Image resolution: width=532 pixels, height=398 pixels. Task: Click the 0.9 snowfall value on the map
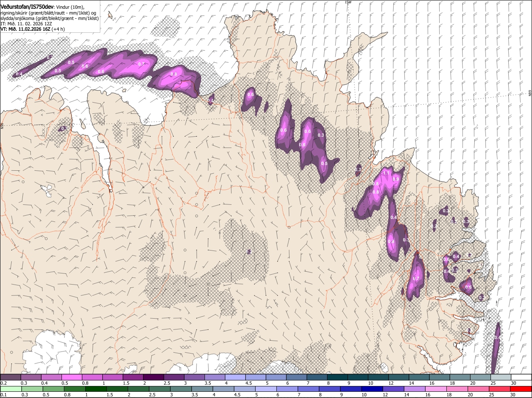[396, 179]
